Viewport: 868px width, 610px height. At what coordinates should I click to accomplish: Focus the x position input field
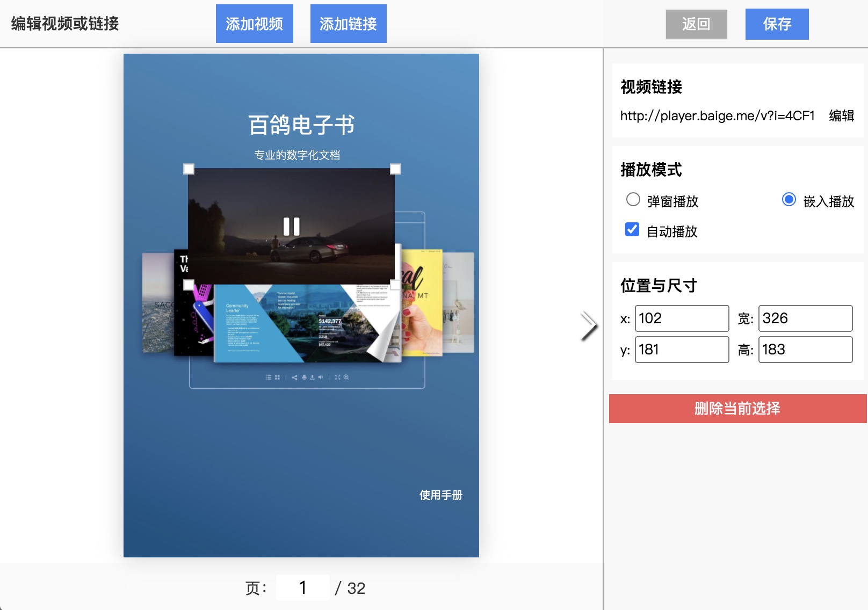pos(682,318)
